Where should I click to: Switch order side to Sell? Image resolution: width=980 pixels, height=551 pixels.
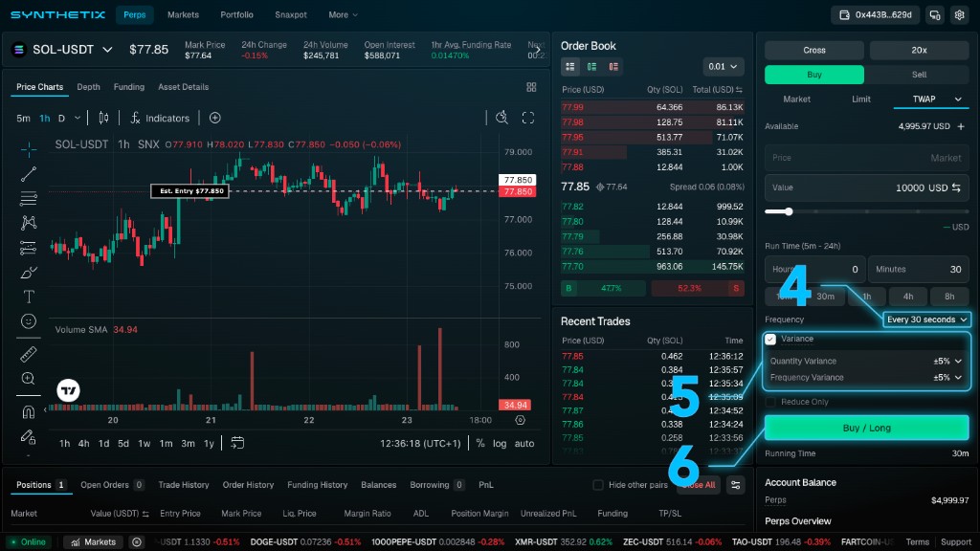pos(919,75)
